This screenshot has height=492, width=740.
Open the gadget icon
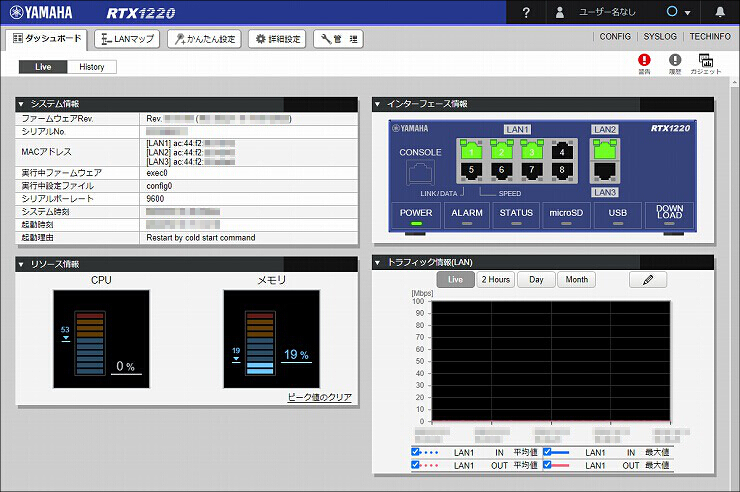(706, 60)
